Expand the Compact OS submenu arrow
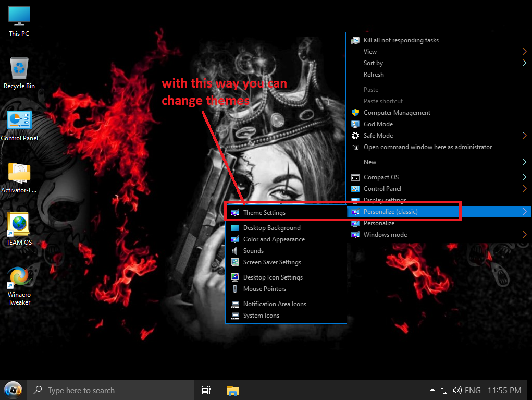The height and width of the screenshot is (400, 532). (525, 177)
